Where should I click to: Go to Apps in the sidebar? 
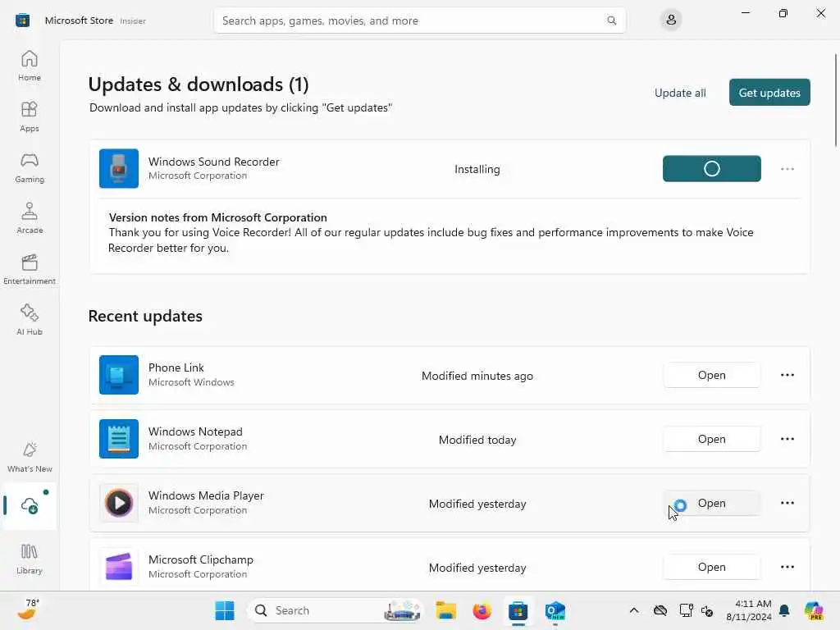tap(30, 116)
